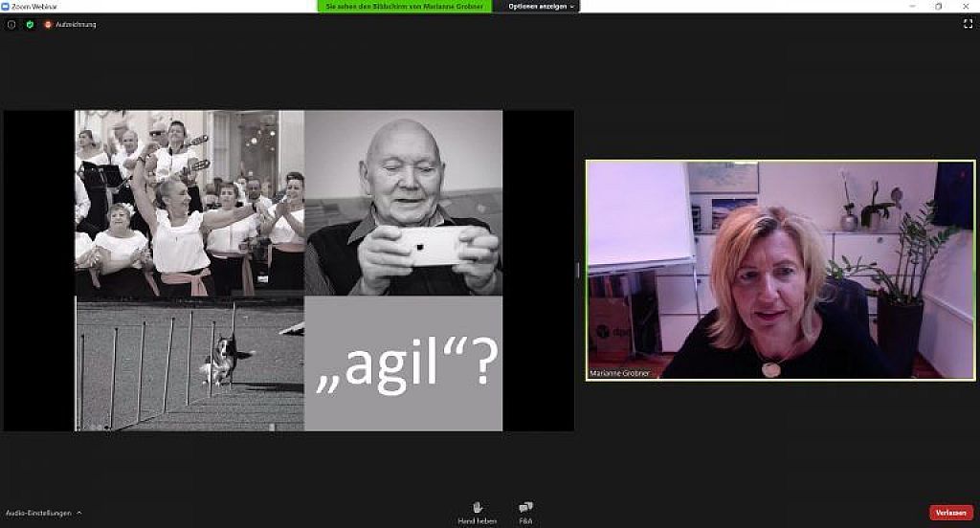Open the F&A question panel

[x=525, y=511]
